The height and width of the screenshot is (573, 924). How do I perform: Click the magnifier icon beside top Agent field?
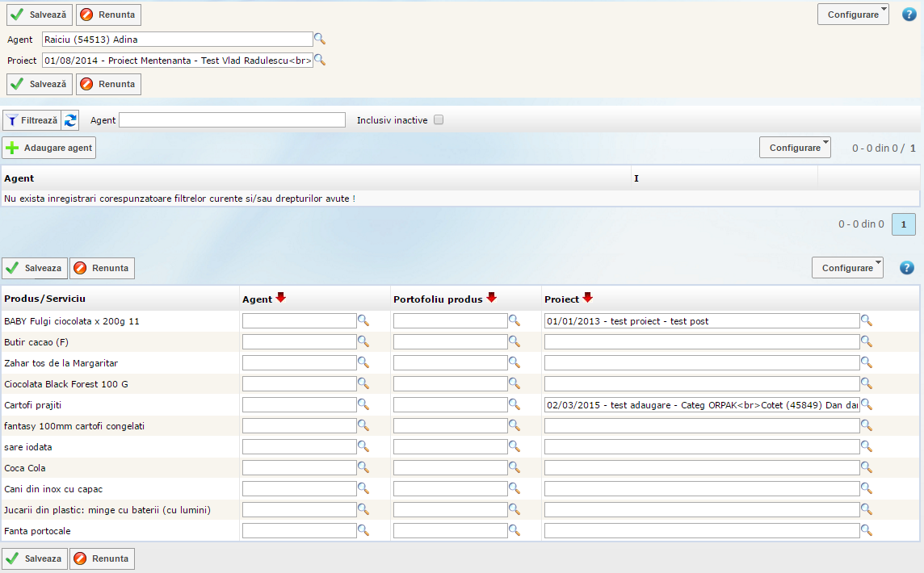pyautogui.click(x=319, y=39)
